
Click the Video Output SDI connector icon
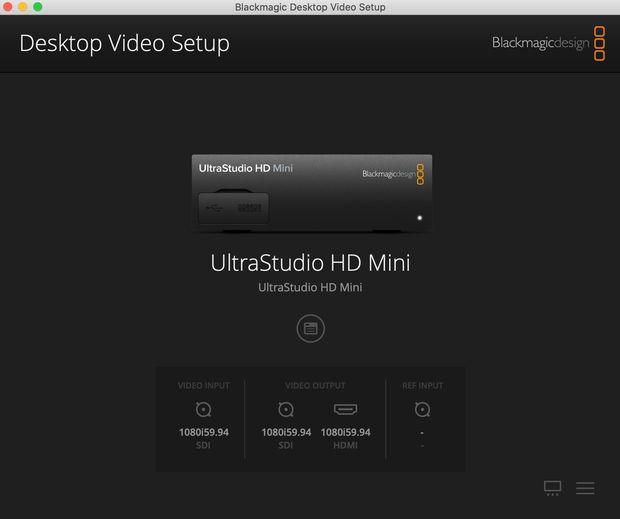[286, 410]
